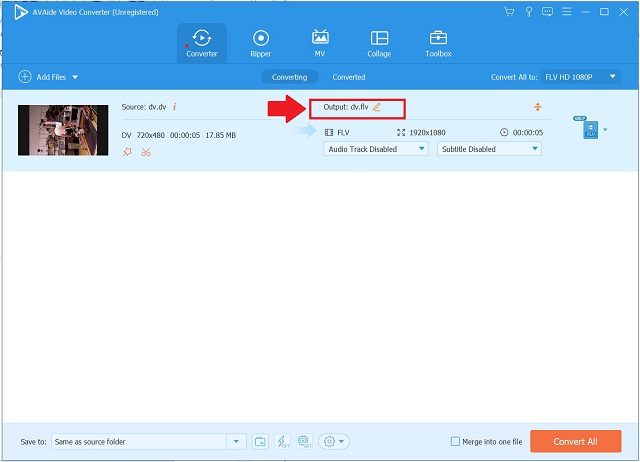Rename output with the pencil icon

376,107
